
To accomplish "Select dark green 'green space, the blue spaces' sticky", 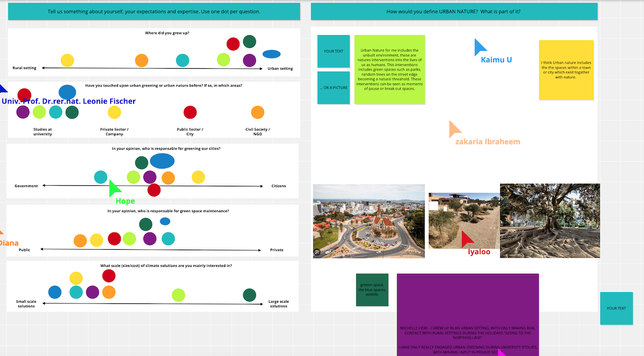I will click(x=372, y=290).
